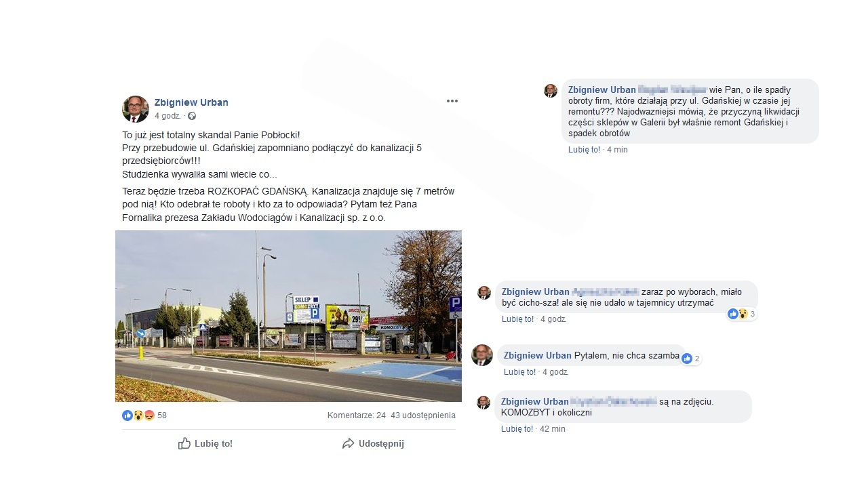Open the street photo in the post
This screenshot has width=868, height=488.
pos(288,316)
